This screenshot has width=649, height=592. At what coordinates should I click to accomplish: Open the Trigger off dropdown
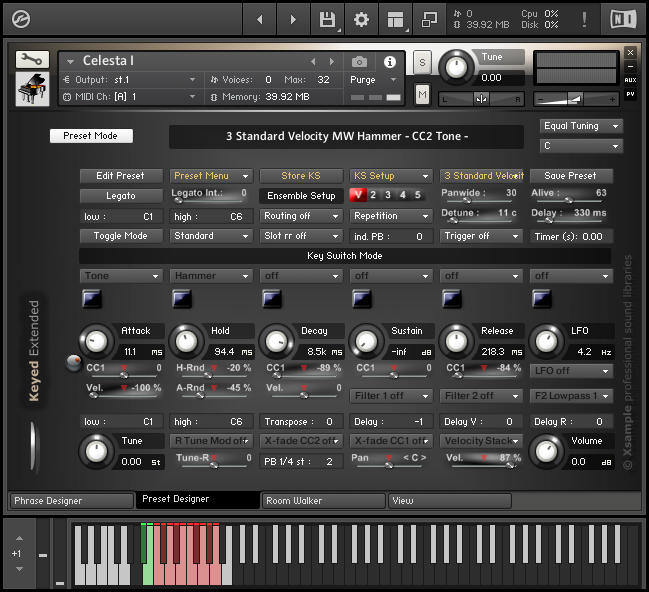481,236
